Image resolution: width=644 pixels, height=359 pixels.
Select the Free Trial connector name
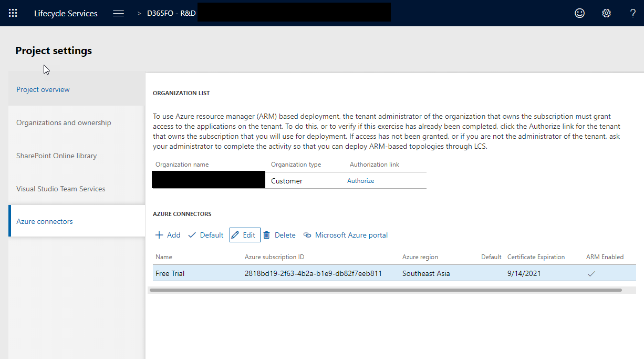[x=170, y=273]
